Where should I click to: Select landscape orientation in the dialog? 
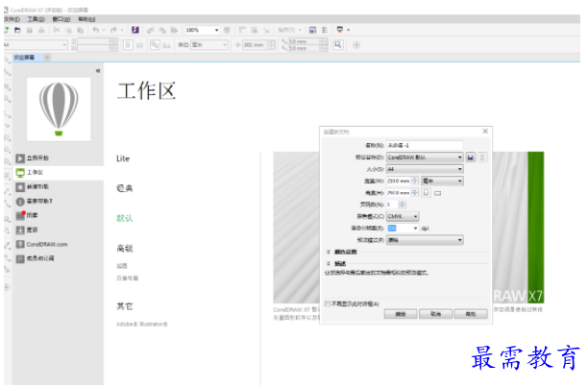click(x=437, y=193)
